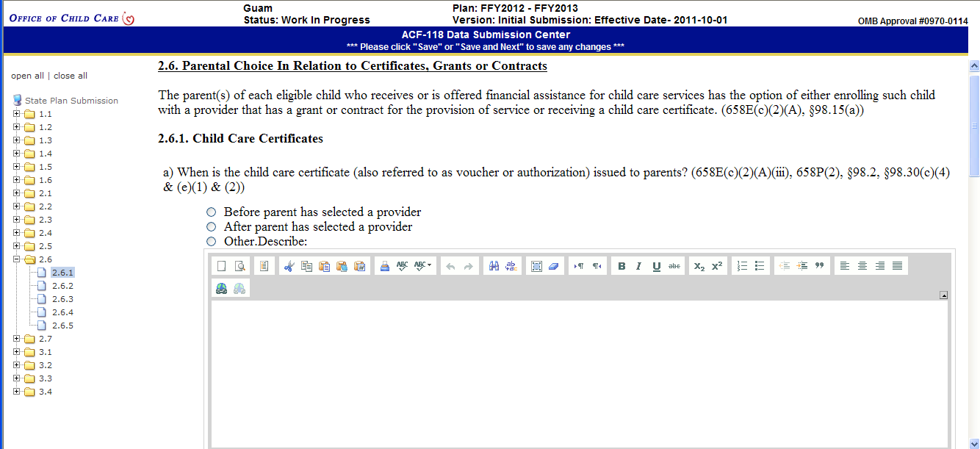Click the Paste as plain text icon
Viewport: 980px width, 449px height.
coord(342,266)
